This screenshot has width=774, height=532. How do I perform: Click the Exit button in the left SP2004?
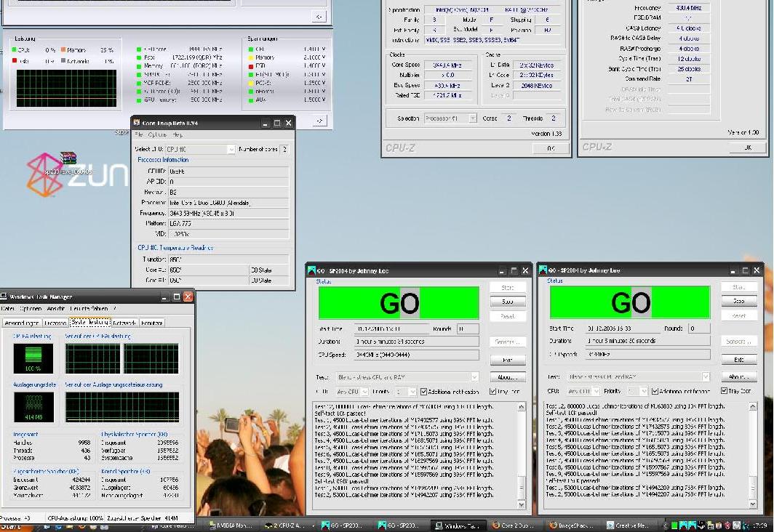(x=508, y=360)
